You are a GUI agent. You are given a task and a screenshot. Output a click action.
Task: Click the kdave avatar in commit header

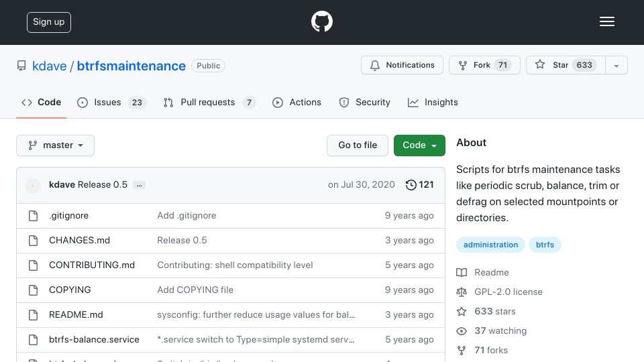[33, 185]
